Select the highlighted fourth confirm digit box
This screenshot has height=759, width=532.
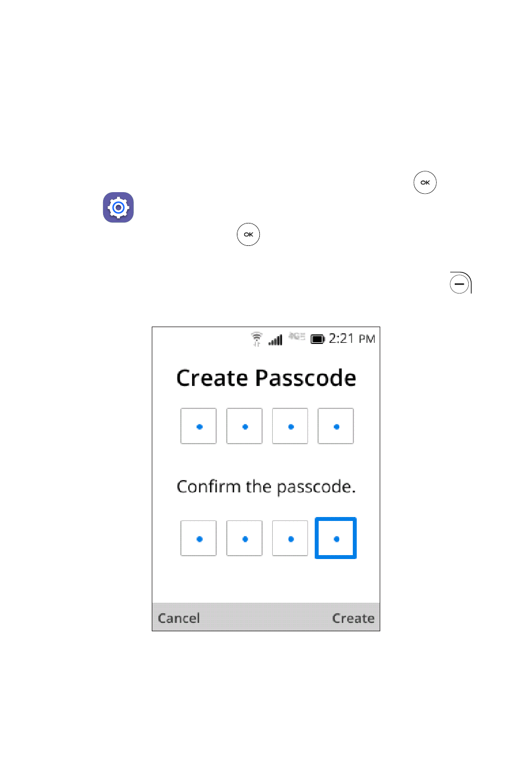point(336,538)
